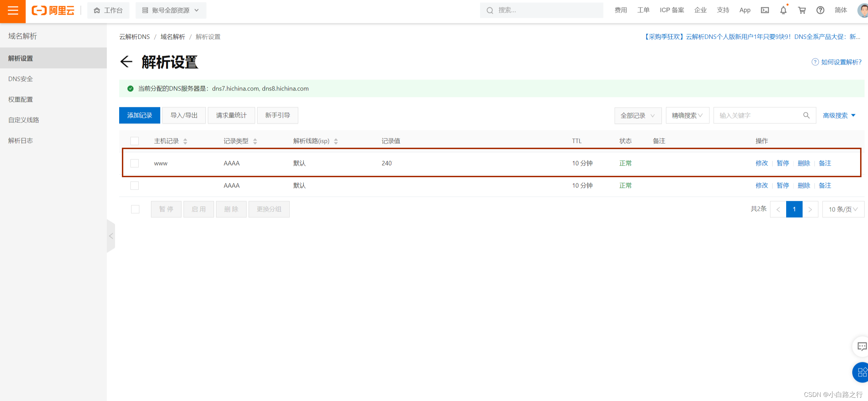Open the chat support bubble icon
This screenshot has height=401, width=868.
click(861, 347)
